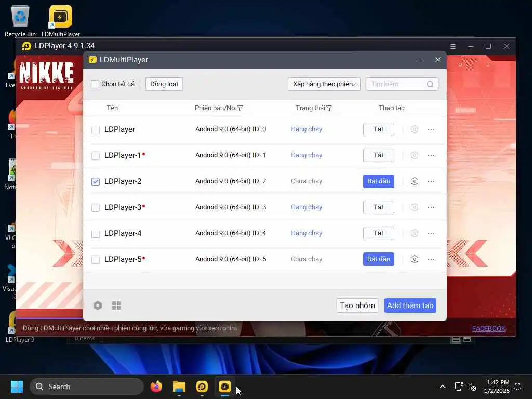The width and height of the screenshot is (532, 399).
Task: Click Tạo nhóm button
Action: (357, 305)
